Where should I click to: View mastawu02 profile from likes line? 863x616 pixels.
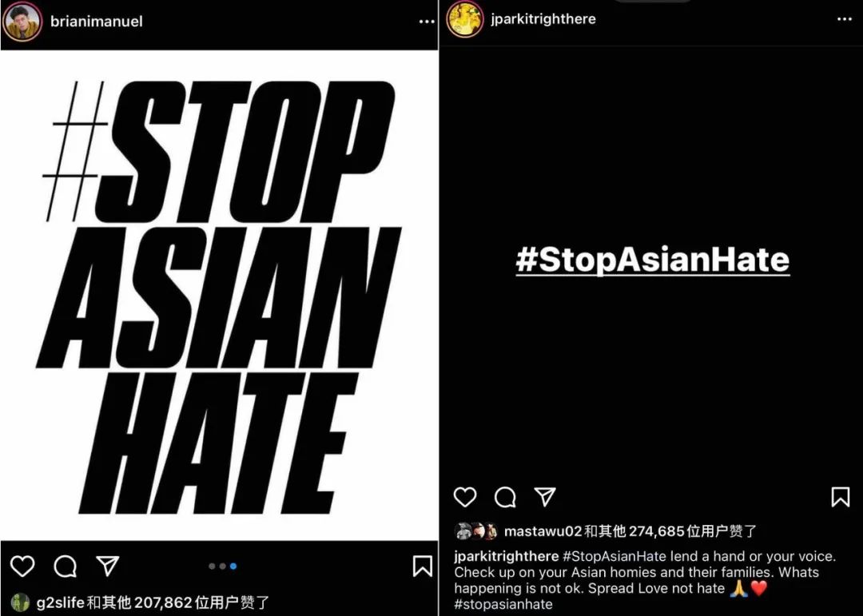tap(543, 531)
